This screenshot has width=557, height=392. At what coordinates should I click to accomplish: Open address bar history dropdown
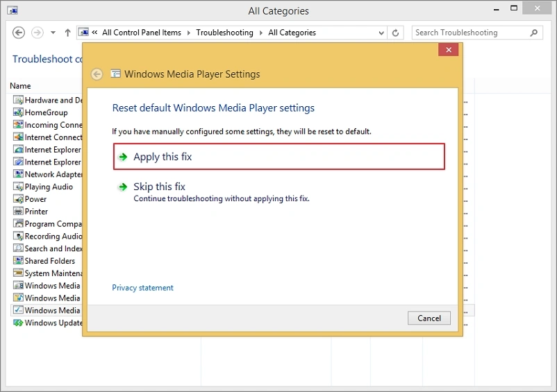tap(381, 33)
